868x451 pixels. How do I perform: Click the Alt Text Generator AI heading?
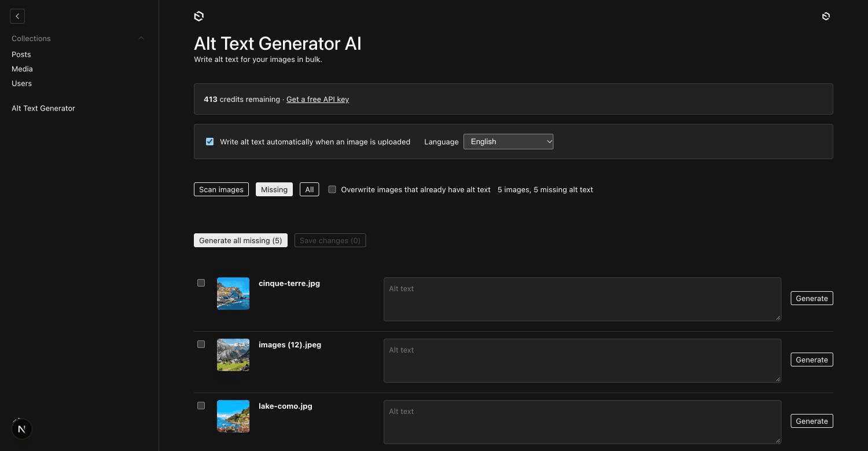pyautogui.click(x=277, y=43)
